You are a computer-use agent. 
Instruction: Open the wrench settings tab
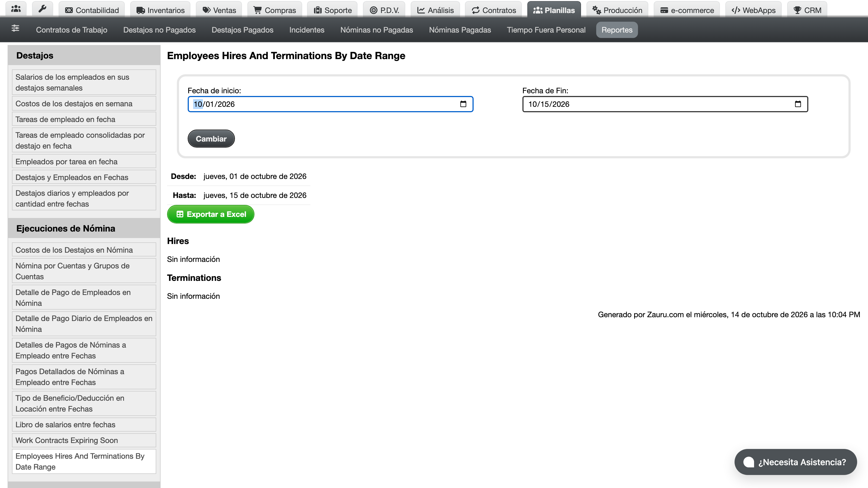43,9
